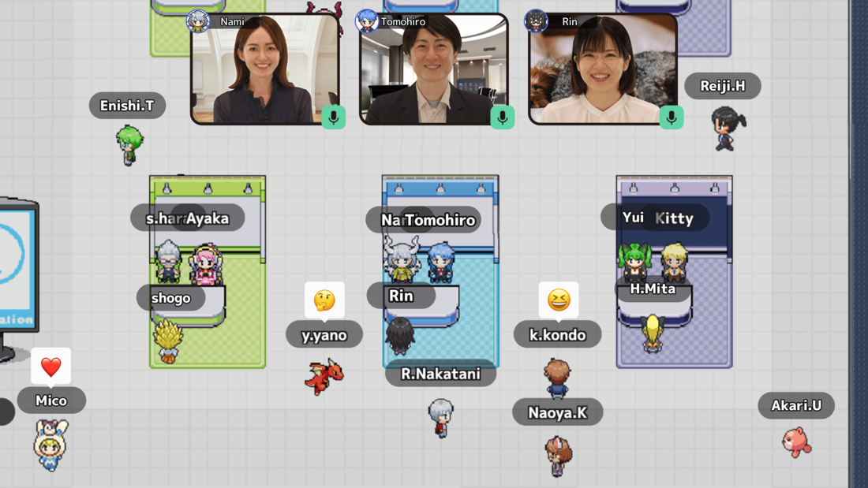Click the heart reaction above Mico

coord(51,367)
